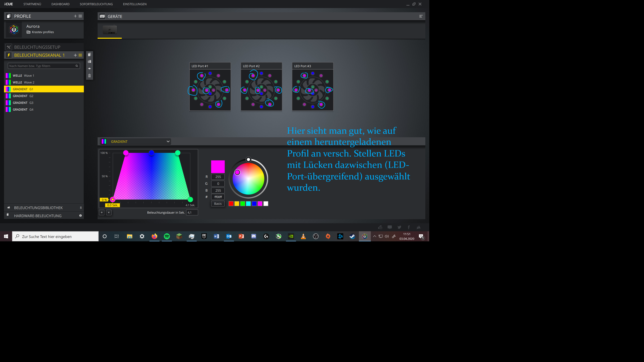
Task: Add a gradient stop with plus button
Action: [102, 212]
